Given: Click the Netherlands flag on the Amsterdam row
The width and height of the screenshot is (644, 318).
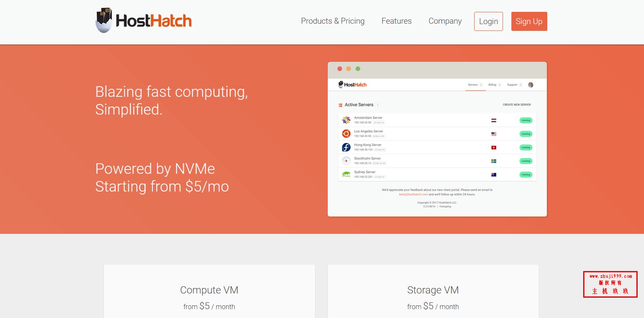Looking at the screenshot, I should [494, 121].
